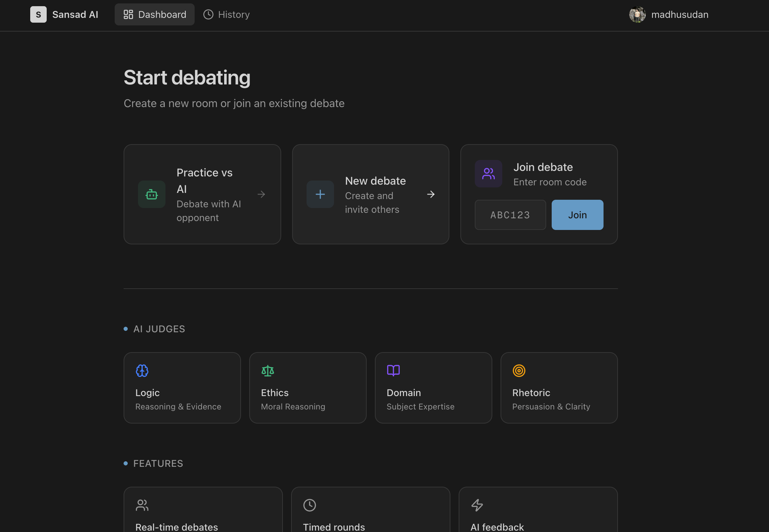The image size is (769, 532).
Task: Click the arrow on Practice vs AI card
Action: pyautogui.click(x=261, y=194)
